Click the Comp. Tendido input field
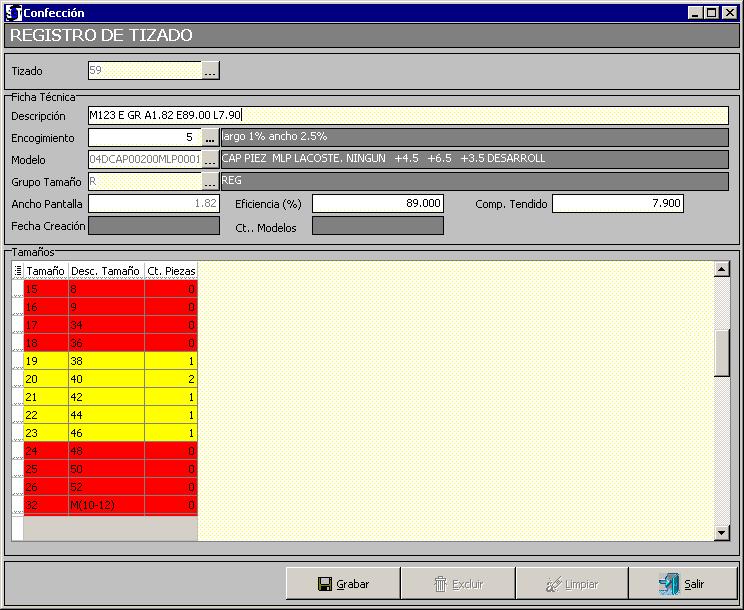Screen dimensions: 744x610 tap(617, 203)
